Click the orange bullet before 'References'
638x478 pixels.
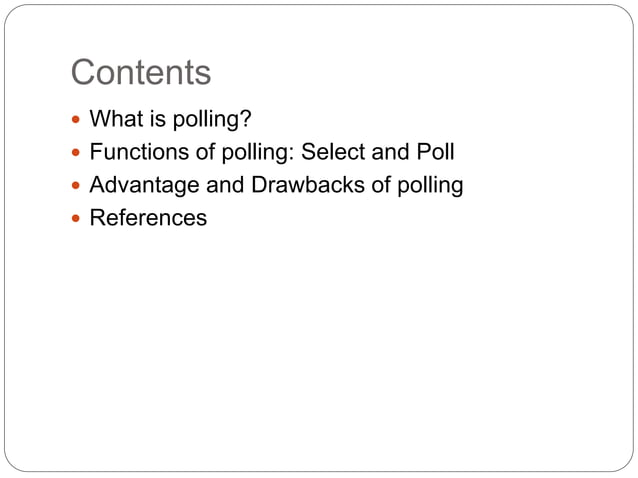77,218
